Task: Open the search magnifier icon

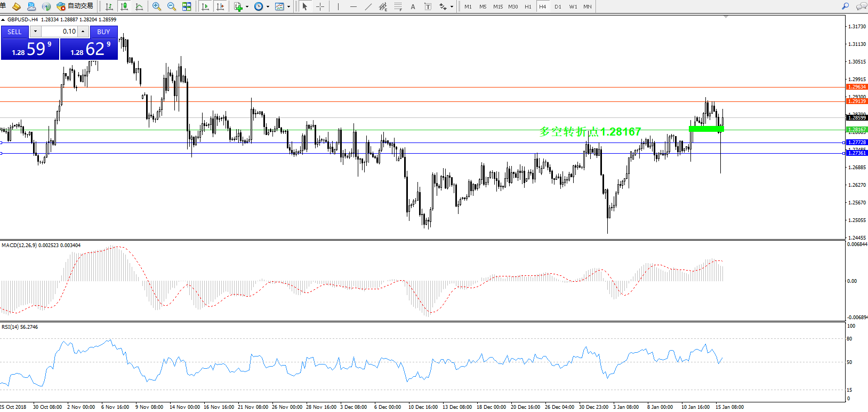Action: [845, 6]
